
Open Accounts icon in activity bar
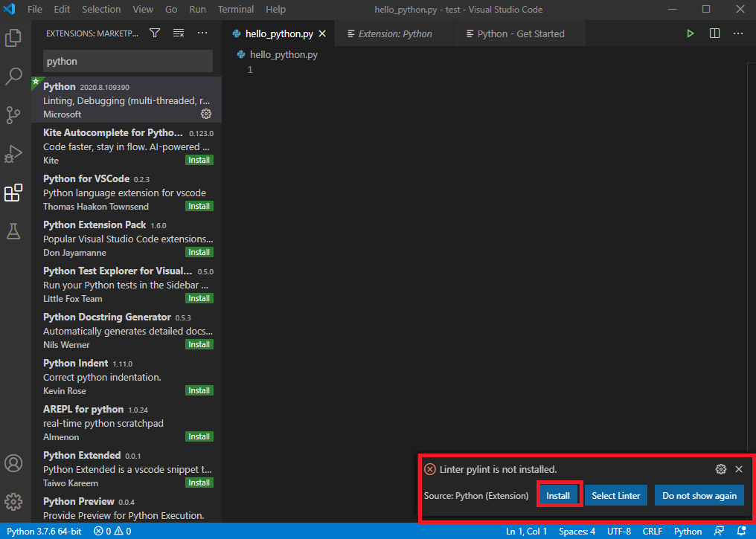tap(13, 463)
